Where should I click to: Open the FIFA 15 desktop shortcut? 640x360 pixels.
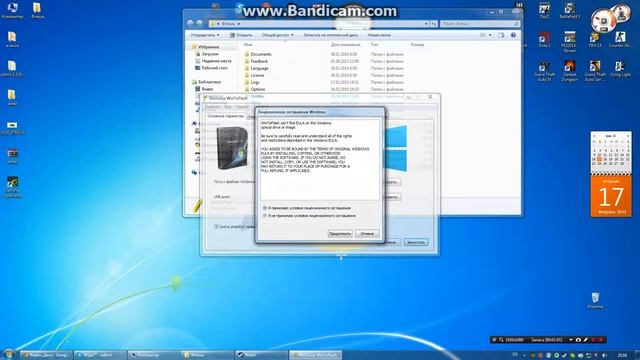(x=595, y=40)
